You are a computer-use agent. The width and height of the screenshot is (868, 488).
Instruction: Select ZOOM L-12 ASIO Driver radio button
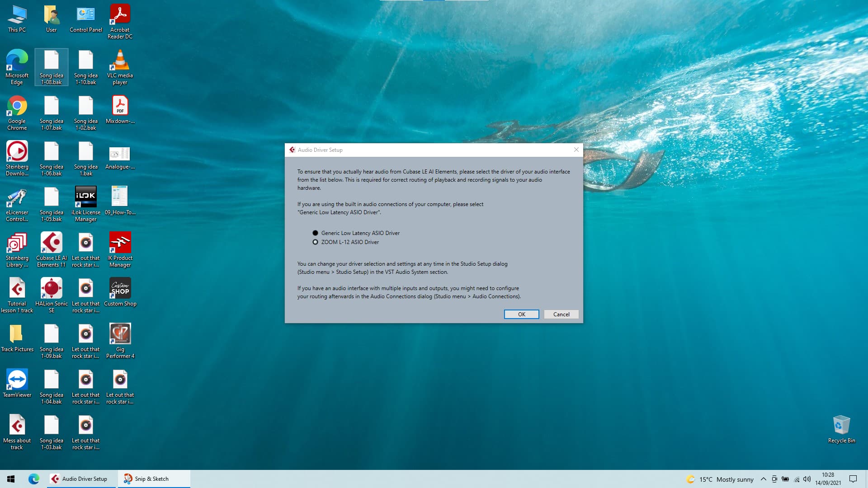(x=315, y=242)
